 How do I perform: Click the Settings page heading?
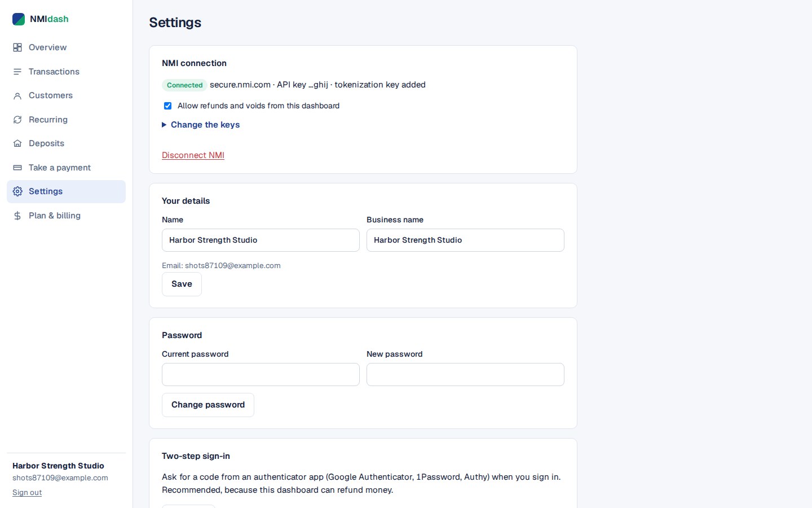click(175, 23)
